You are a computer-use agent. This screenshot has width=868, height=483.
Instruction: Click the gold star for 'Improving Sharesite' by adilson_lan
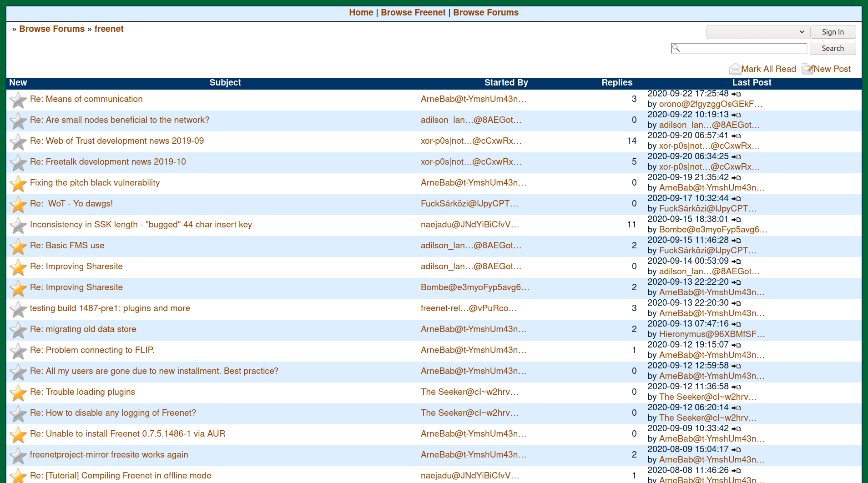tap(18, 267)
